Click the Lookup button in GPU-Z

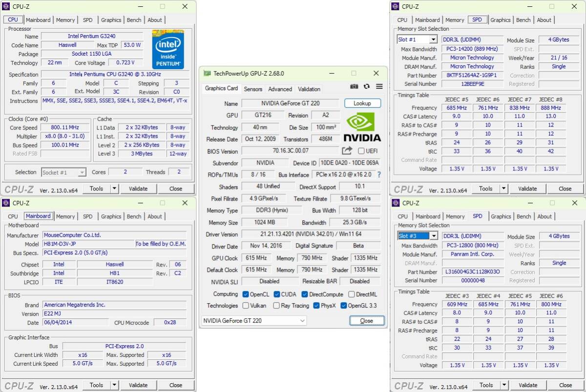pyautogui.click(x=362, y=103)
